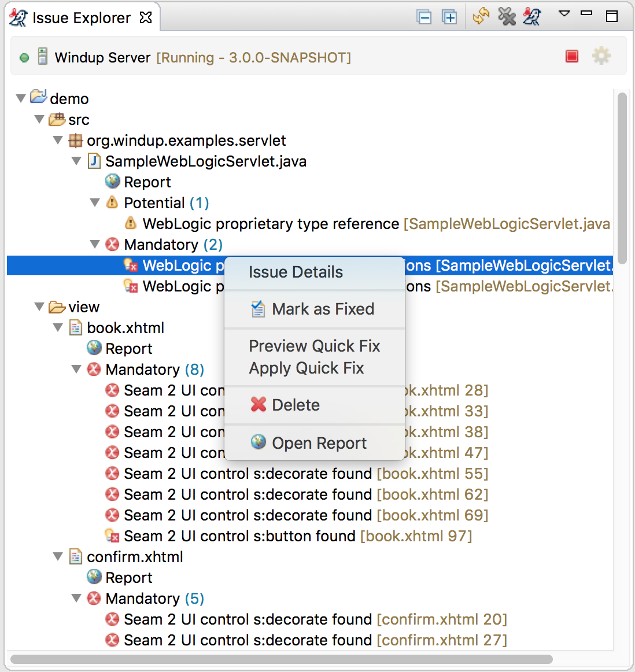Select WebLogic proprietary type reference issue

pos(271,224)
